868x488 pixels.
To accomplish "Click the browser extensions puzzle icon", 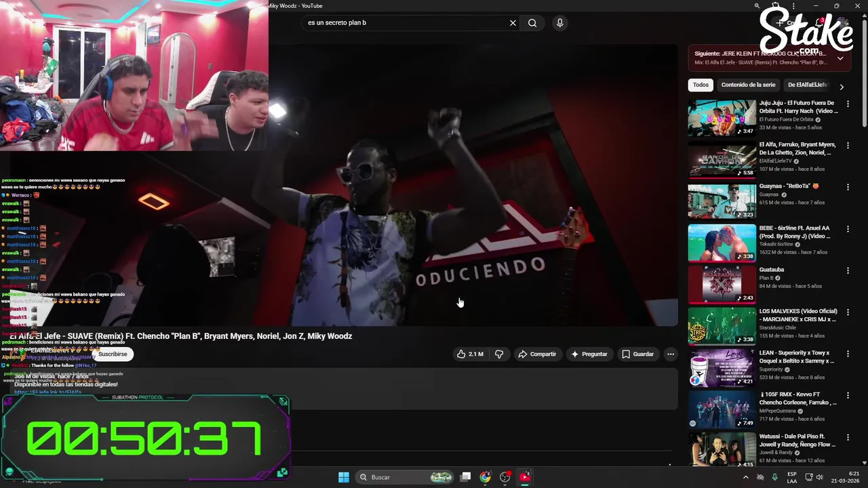I will [775, 6].
